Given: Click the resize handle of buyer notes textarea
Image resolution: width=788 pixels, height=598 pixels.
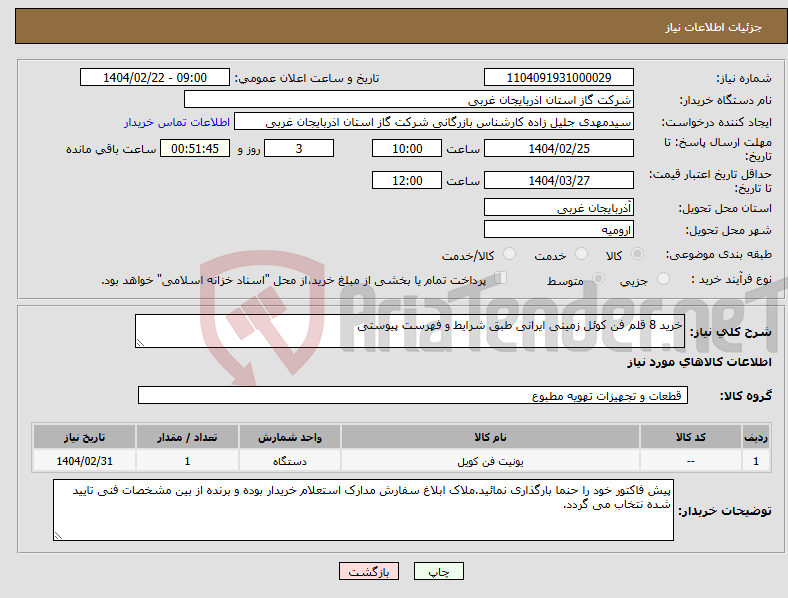Looking at the screenshot, I should pyautogui.click(x=58, y=536).
